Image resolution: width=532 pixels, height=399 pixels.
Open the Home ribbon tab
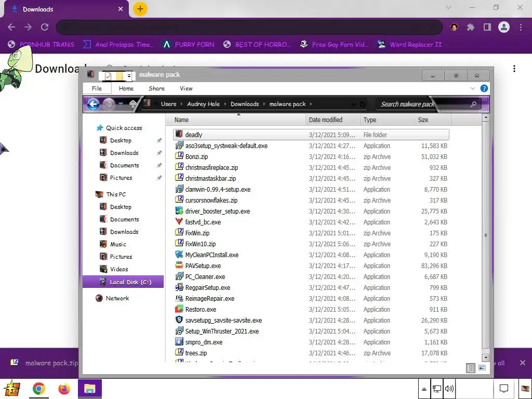126,88
